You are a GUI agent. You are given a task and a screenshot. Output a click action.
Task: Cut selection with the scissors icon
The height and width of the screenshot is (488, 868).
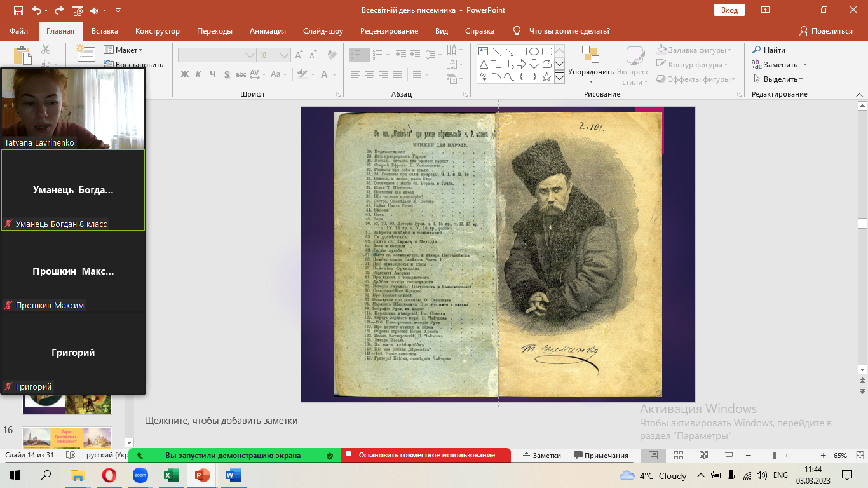coord(46,50)
